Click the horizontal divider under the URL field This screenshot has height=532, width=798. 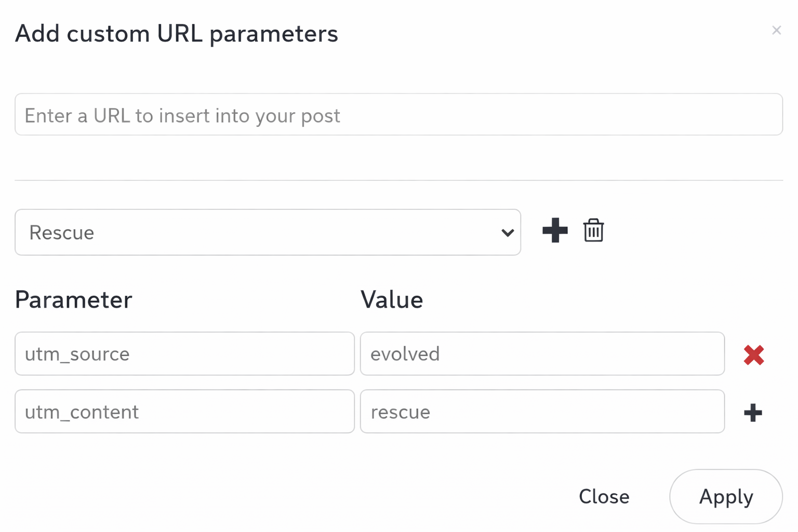(398, 180)
